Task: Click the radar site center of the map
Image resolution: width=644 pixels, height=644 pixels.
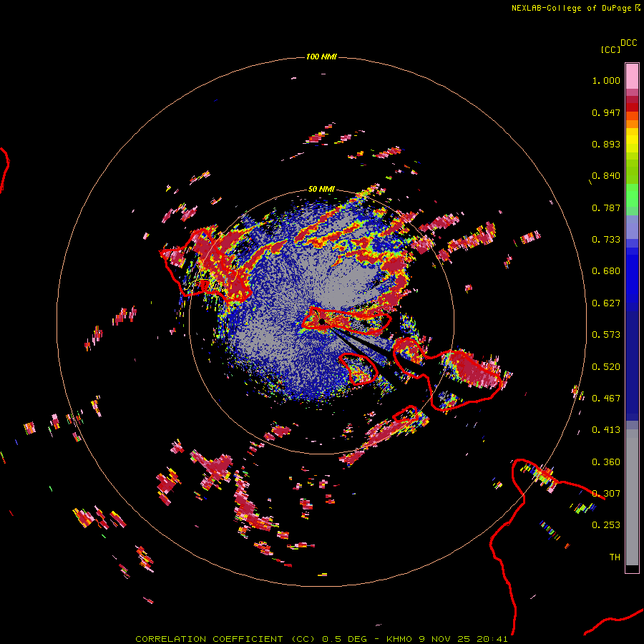Action: point(322,321)
